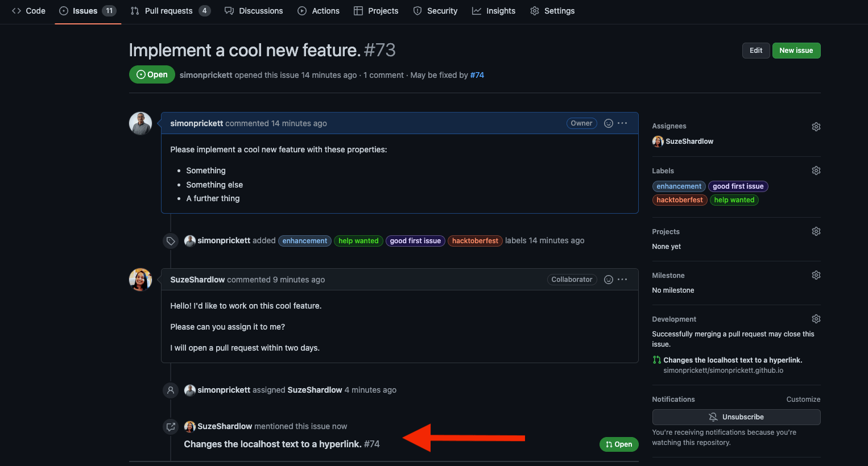This screenshot has width=868, height=466.
Task: Click simonprickett's avatar beside first comment
Action: coord(140,123)
